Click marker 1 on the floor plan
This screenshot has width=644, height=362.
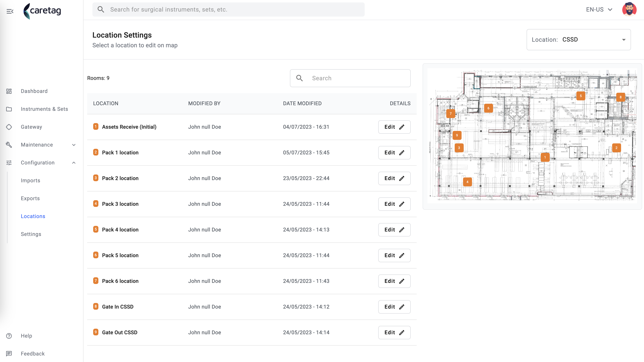tap(545, 157)
